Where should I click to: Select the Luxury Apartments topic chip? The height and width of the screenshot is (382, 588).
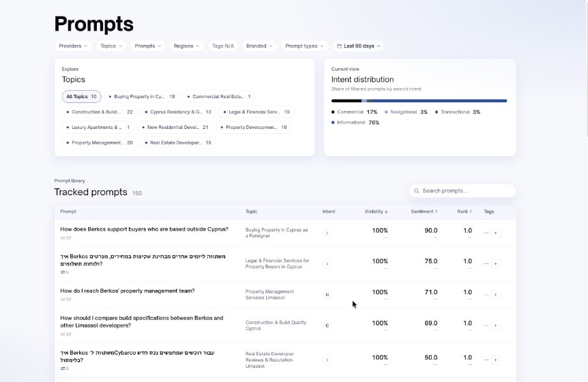[98, 127]
